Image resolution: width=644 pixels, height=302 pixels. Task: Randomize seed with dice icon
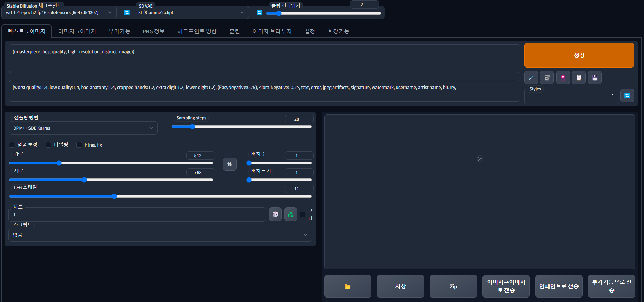coord(275,214)
